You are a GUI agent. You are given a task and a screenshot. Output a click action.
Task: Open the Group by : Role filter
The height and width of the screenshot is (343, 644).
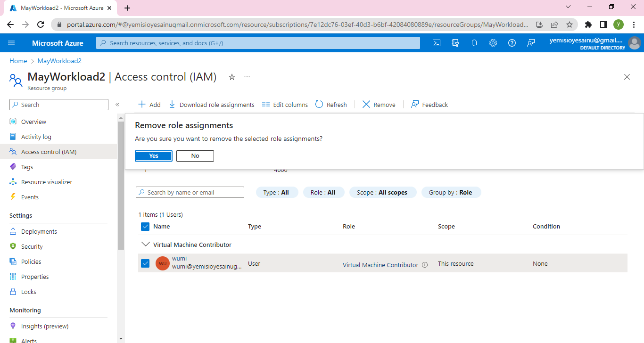pyautogui.click(x=451, y=192)
